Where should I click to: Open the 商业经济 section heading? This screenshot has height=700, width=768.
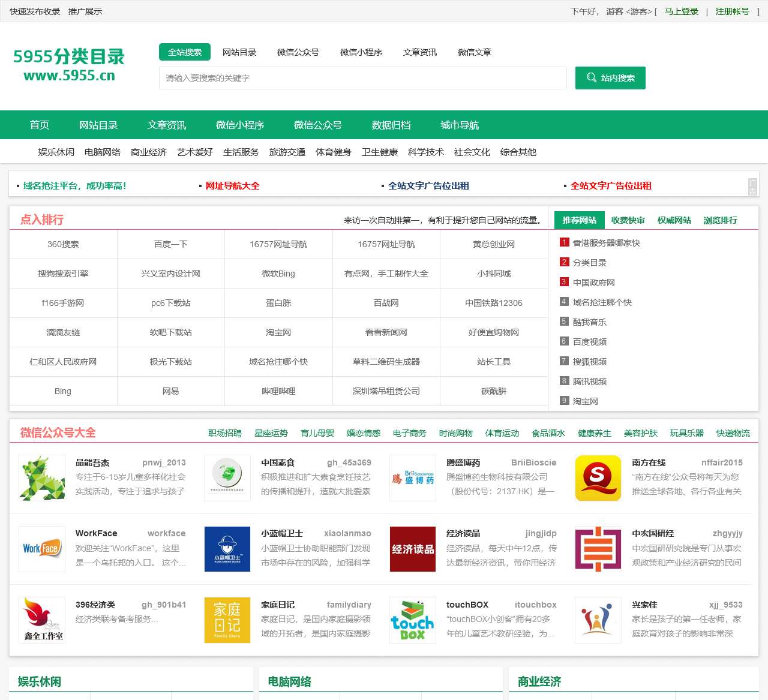point(539,681)
